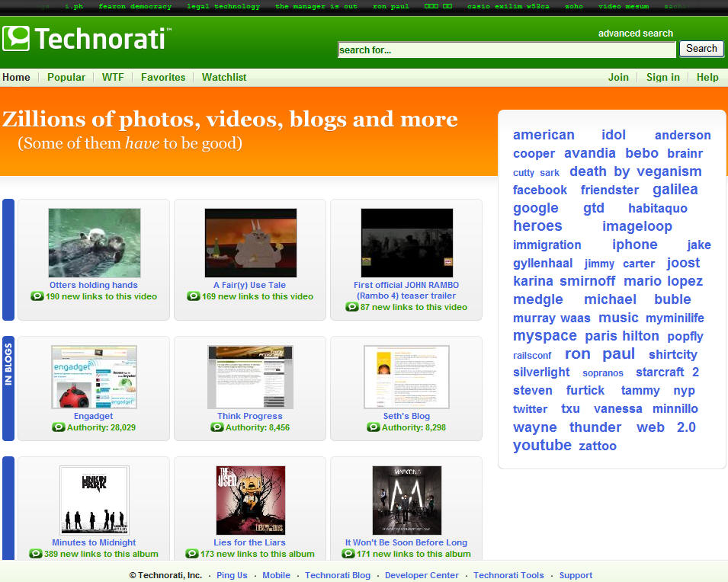Open the Technorati Tools footer link
Screen dimensions: 728x582
508,575
